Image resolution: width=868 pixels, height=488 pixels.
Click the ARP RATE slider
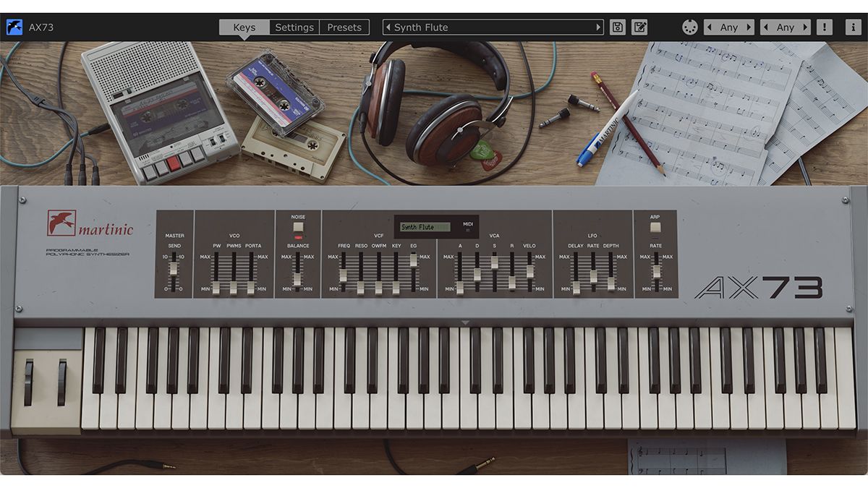click(x=656, y=272)
